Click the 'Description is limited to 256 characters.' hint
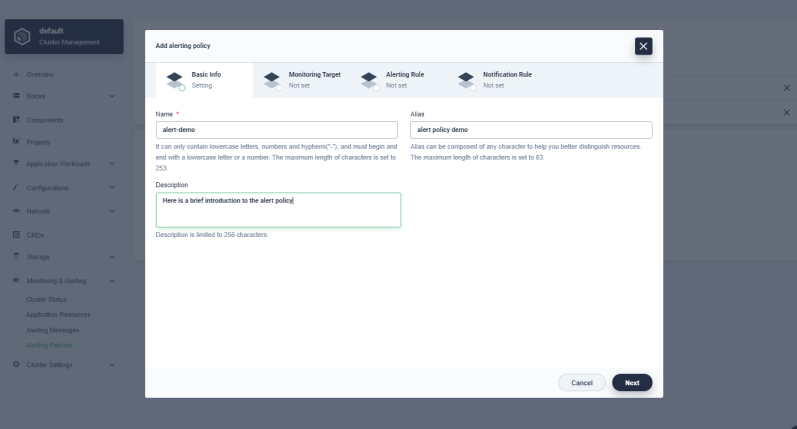Viewport: 797px width, 429px height. (211, 235)
